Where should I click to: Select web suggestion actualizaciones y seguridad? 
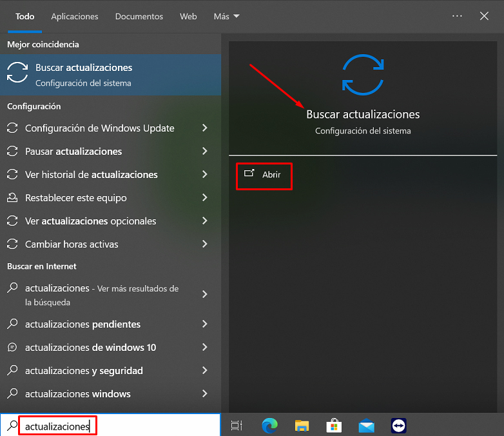111,370
